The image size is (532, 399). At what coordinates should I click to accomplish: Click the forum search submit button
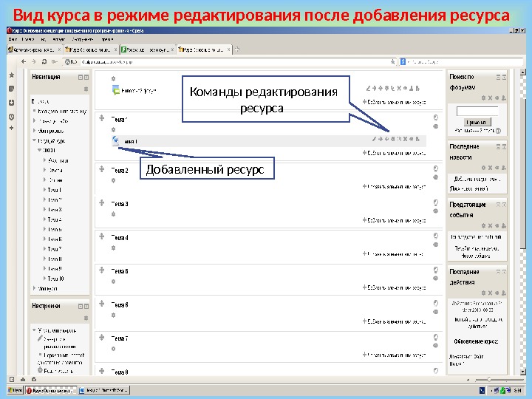click(x=477, y=122)
